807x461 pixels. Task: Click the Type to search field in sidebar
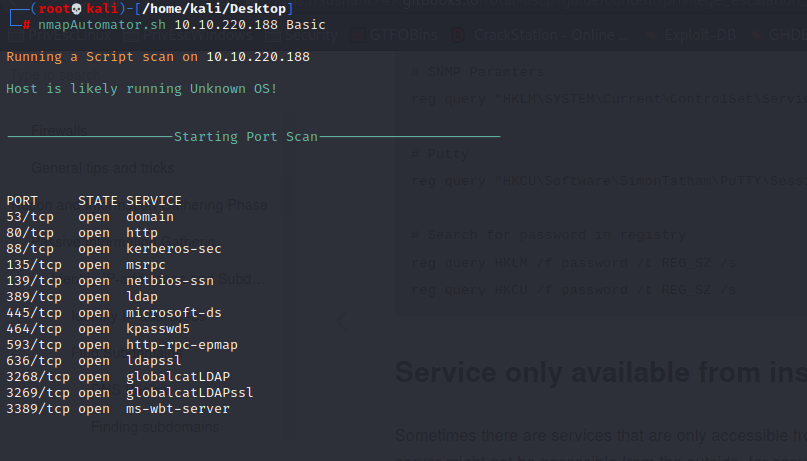[x=57, y=75]
